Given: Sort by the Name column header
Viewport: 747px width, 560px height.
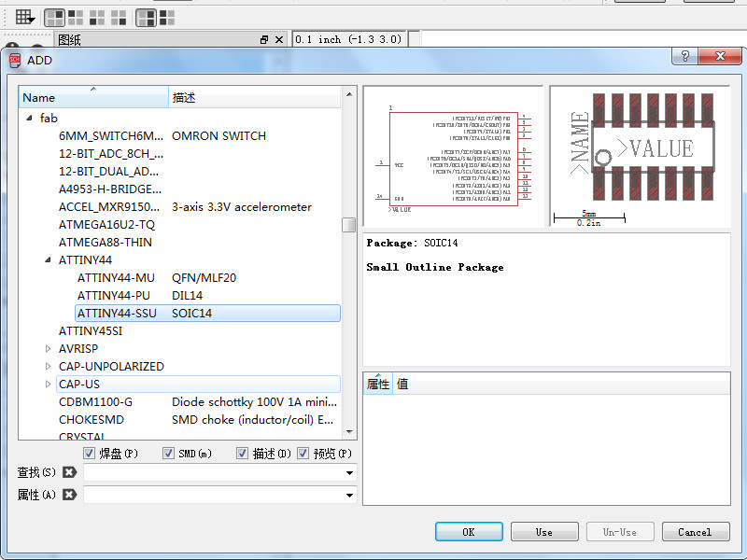Looking at the screenshot, I should 93,97.
